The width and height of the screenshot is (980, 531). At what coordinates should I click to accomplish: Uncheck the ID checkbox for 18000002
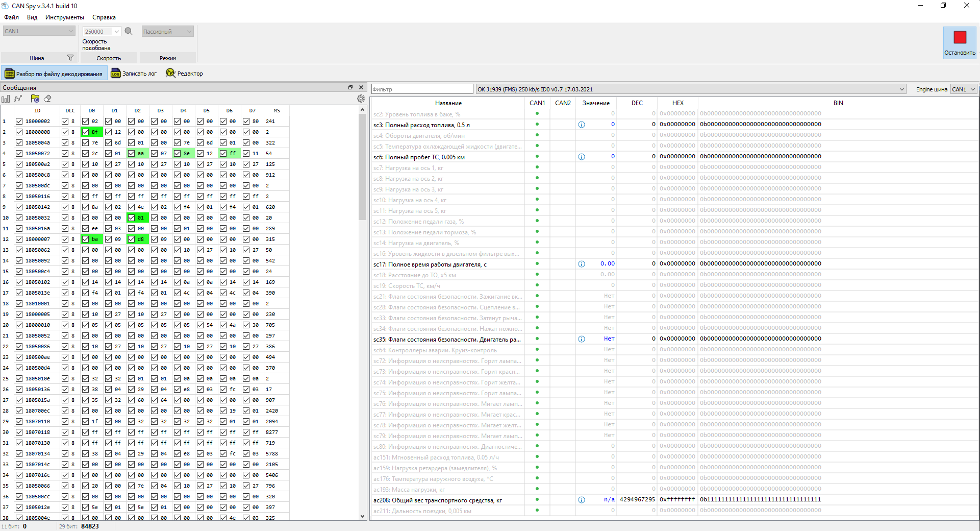(x=19, y=122)
